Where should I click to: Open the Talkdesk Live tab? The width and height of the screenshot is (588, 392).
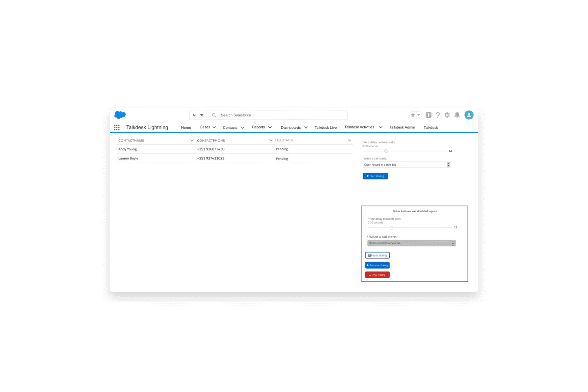tap(325, 127)
